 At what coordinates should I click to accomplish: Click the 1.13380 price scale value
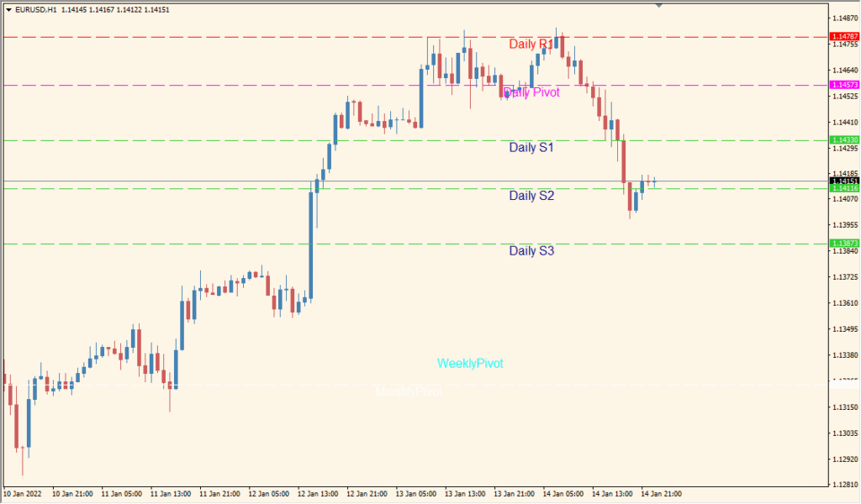845,354
